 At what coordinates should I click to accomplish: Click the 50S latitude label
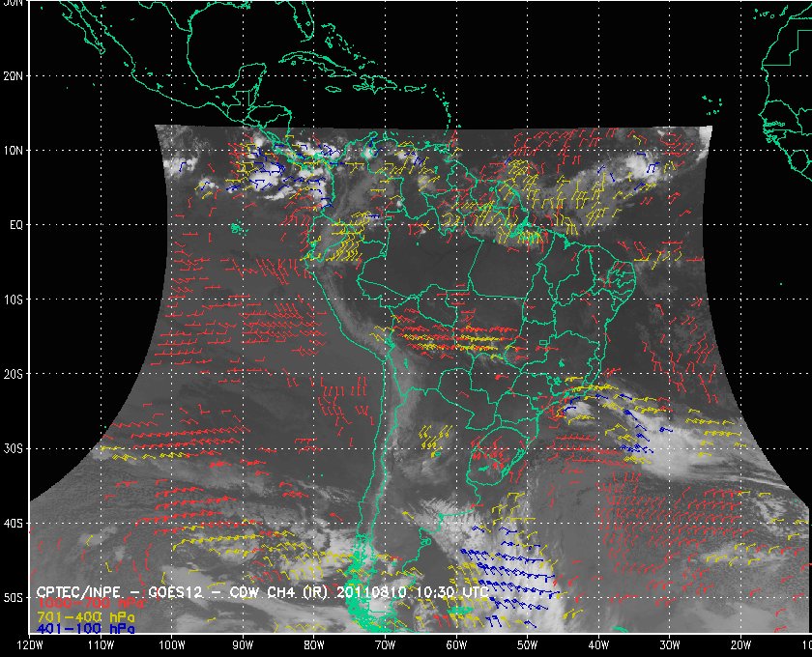[13, 597]
